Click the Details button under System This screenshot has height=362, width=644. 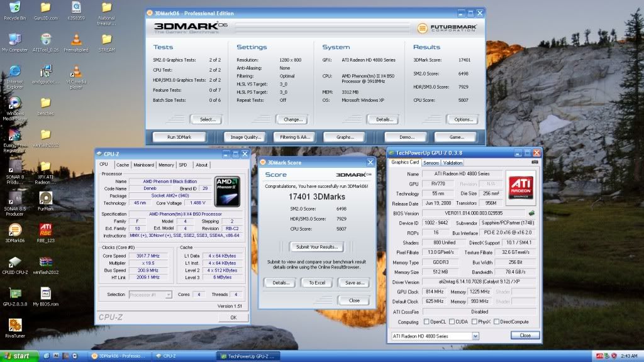383,119
